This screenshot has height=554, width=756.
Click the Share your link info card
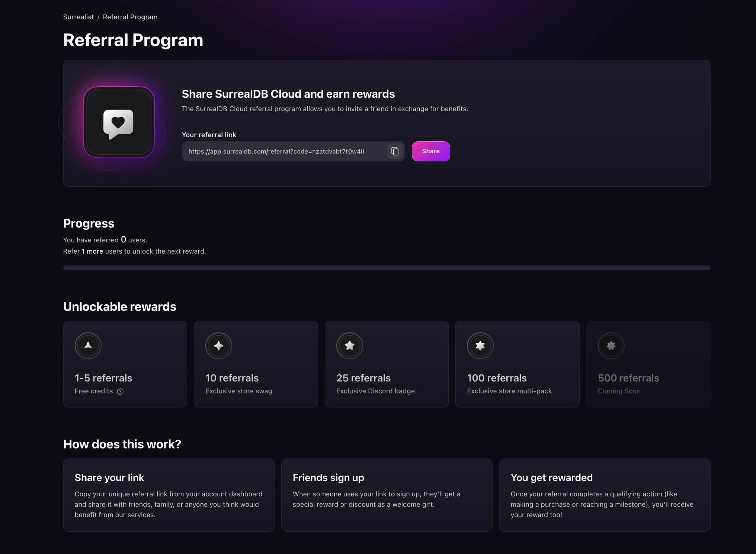tap(169, 495)
